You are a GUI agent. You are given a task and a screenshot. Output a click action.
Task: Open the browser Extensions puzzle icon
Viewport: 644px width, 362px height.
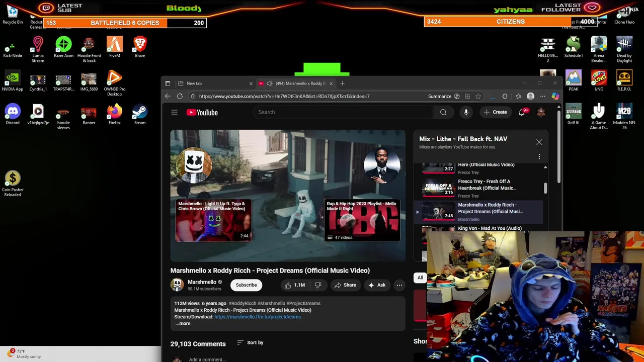point(505,96)
